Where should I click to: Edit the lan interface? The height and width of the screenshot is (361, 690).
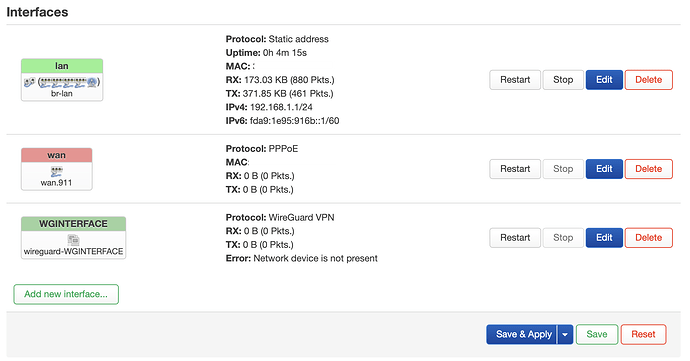click(x=604, y=80)
